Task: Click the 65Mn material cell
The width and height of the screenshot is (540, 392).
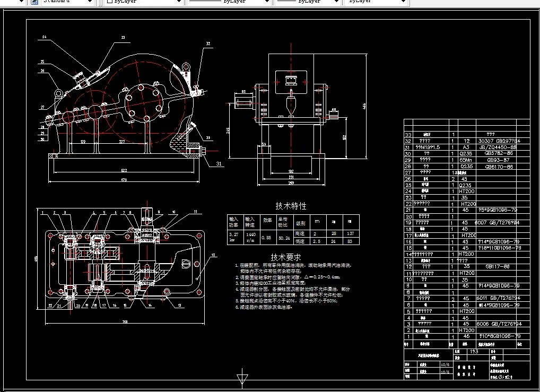Action: (465, 160)
